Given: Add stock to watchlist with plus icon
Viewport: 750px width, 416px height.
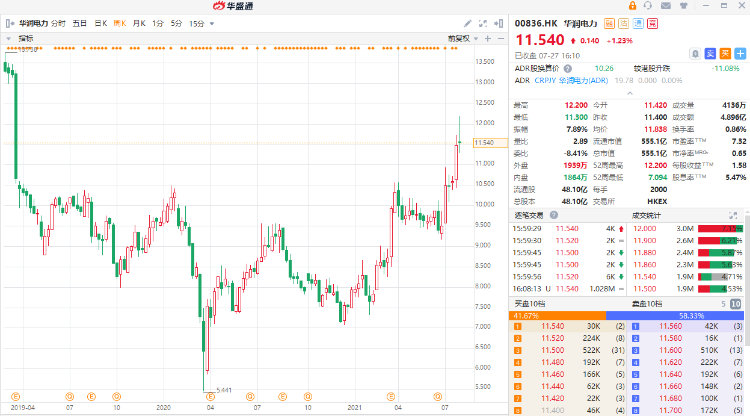Looking at the screenshot, I should [740, 54].
